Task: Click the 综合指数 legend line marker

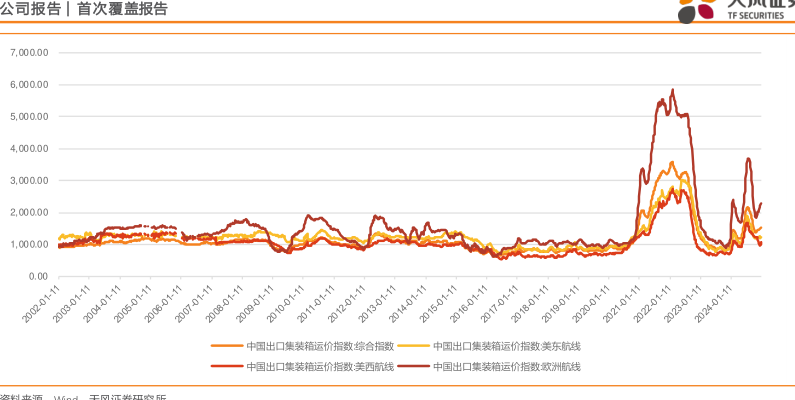Action: pyautogui.click(x=228, y=345)
